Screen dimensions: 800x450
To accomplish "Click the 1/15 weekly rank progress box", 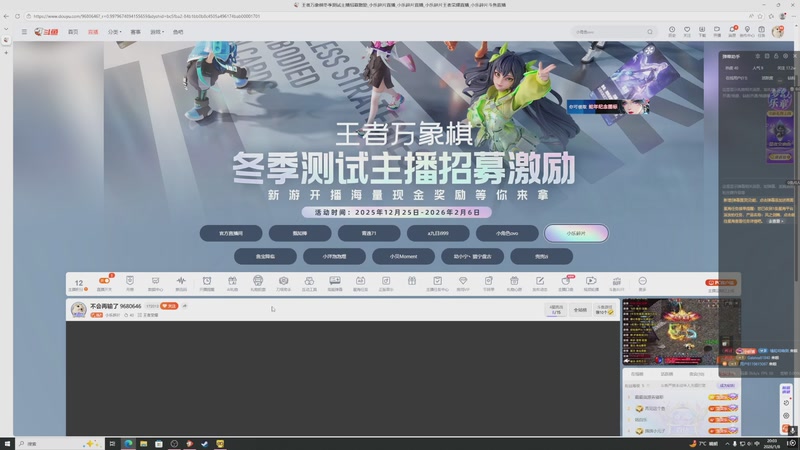I will coord(556,310).
